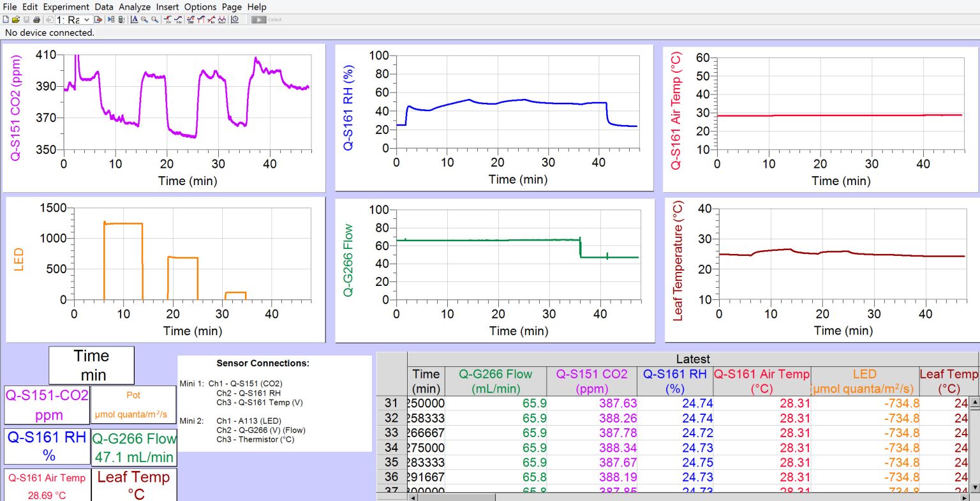Select row 33 in the data table
This screenshot has height=501, width=980.
click(391, 433)
